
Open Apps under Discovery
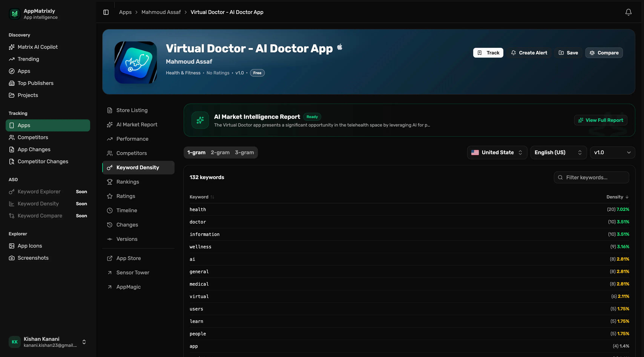pos(48,71)
